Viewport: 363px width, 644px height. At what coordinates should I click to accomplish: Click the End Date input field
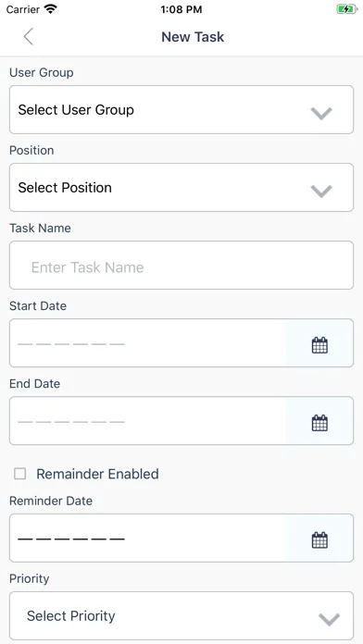[x=147, y=421]
